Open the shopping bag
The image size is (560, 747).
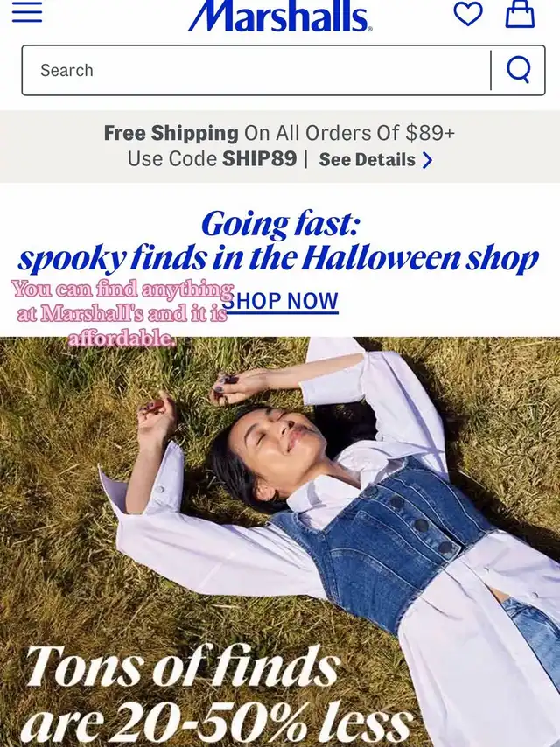pos(520,14)
